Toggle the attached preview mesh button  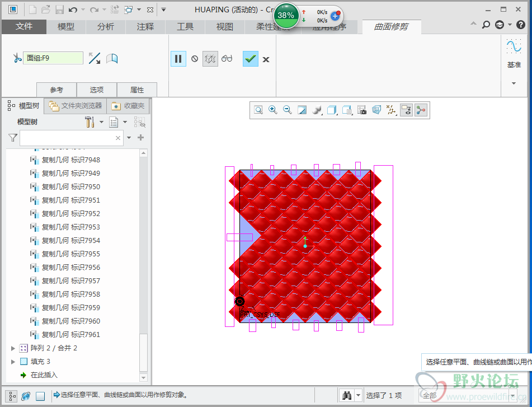pos(210,59)
